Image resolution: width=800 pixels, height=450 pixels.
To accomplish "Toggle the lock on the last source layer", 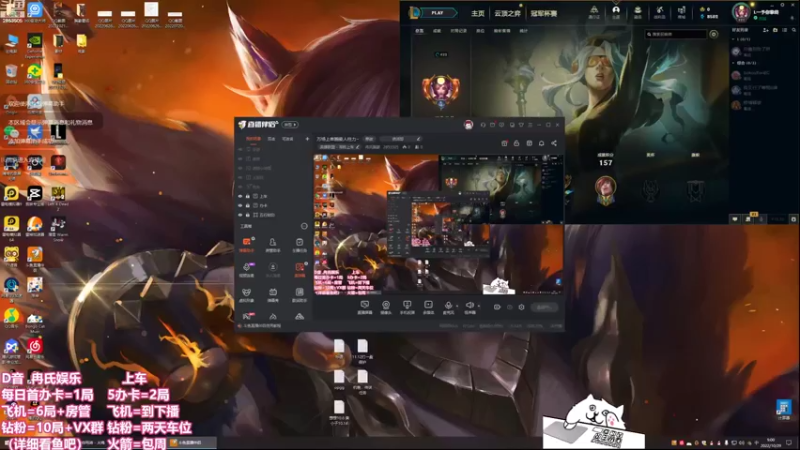I will pos(247,215).
